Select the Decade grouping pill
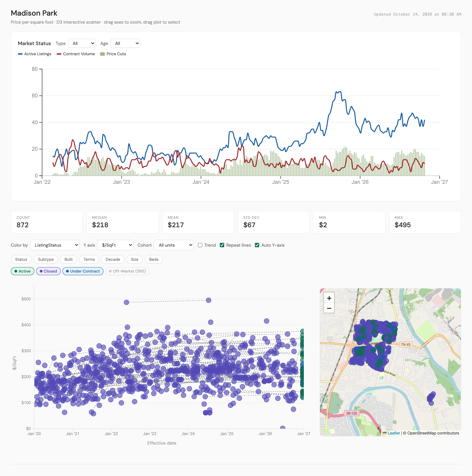The image size is (472, 476). 113,260
